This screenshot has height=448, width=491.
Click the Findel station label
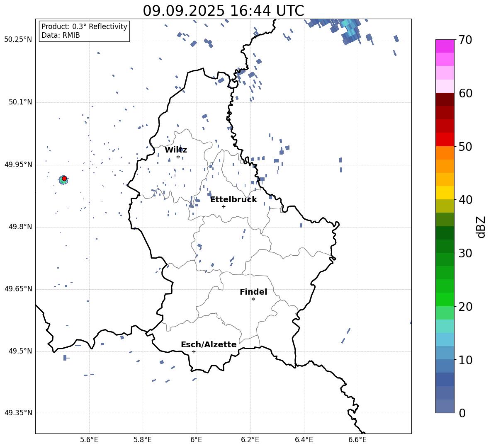tap(253, 292)
